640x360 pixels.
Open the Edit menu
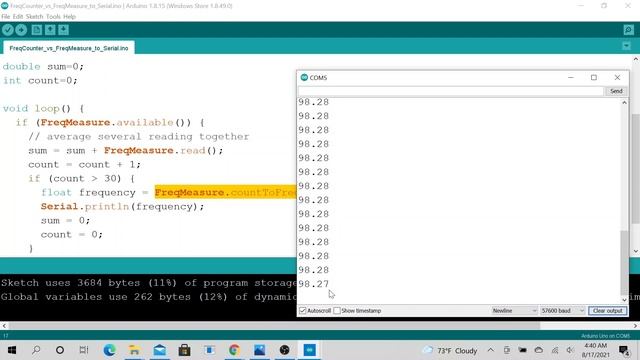[x=18, y=17]
